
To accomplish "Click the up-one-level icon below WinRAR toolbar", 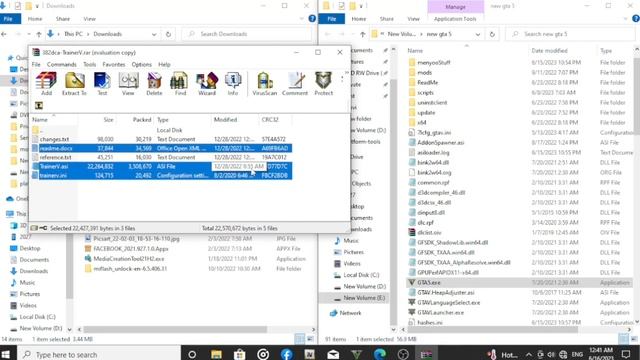I will (39, 106).
